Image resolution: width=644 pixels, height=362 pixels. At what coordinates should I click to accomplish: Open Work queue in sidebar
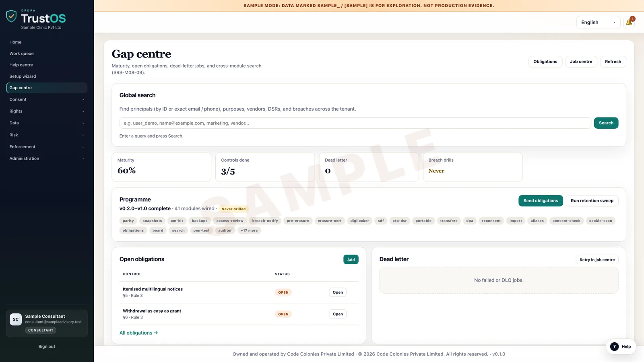pyautogui.click(x=47, y=53)
